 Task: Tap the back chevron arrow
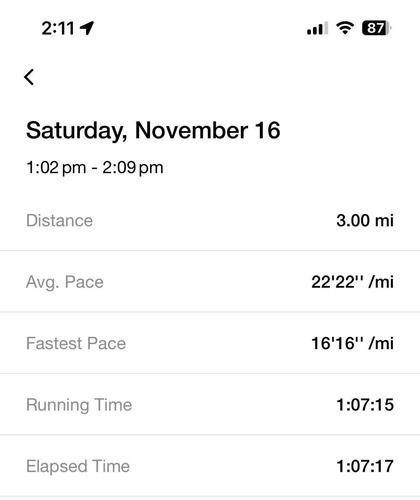tap(29, 77)
